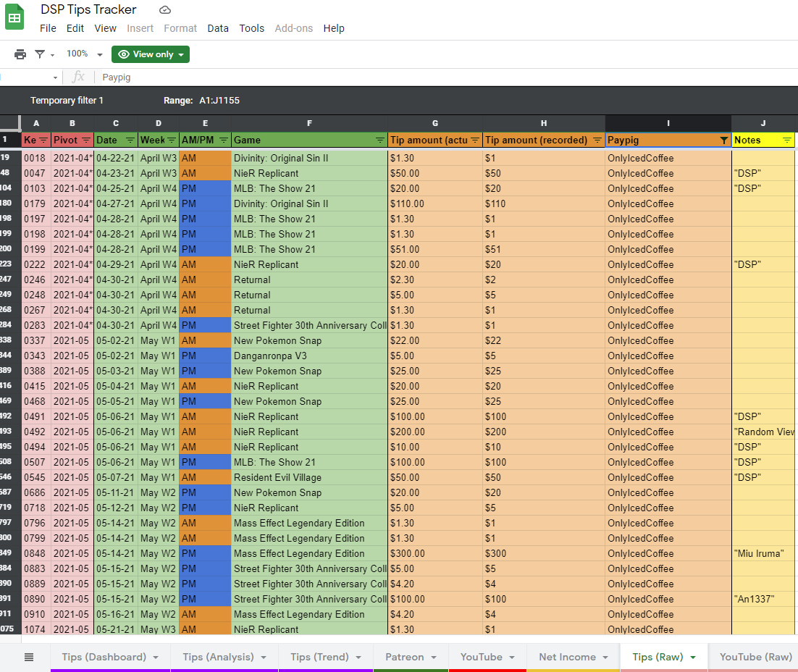Screen dimensions: 798x672
Task: Select the 05-11-21 date cell
Action: pyautogui.click(x=116, y=493)
